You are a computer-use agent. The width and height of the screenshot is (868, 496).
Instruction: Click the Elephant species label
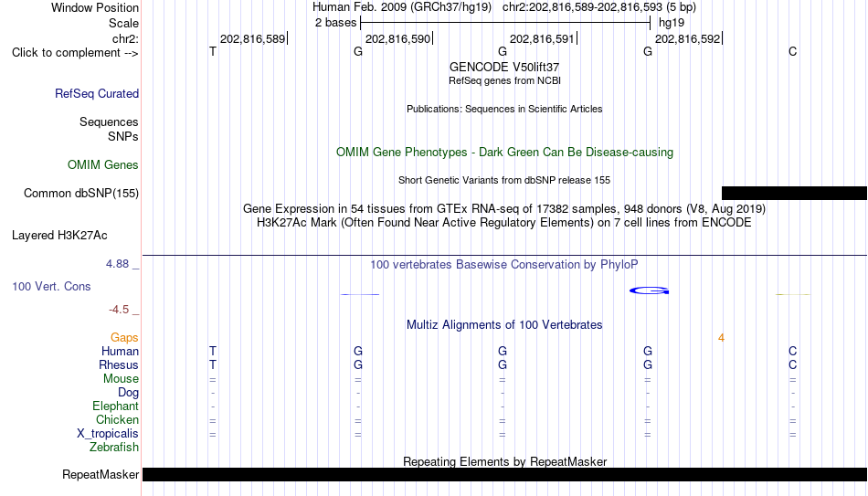116,406
